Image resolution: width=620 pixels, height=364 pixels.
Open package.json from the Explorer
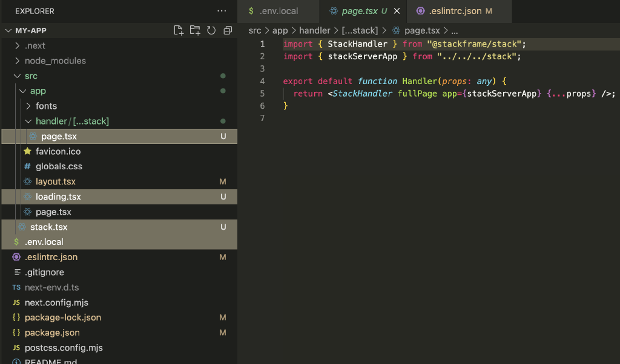[x=52, y=333]
